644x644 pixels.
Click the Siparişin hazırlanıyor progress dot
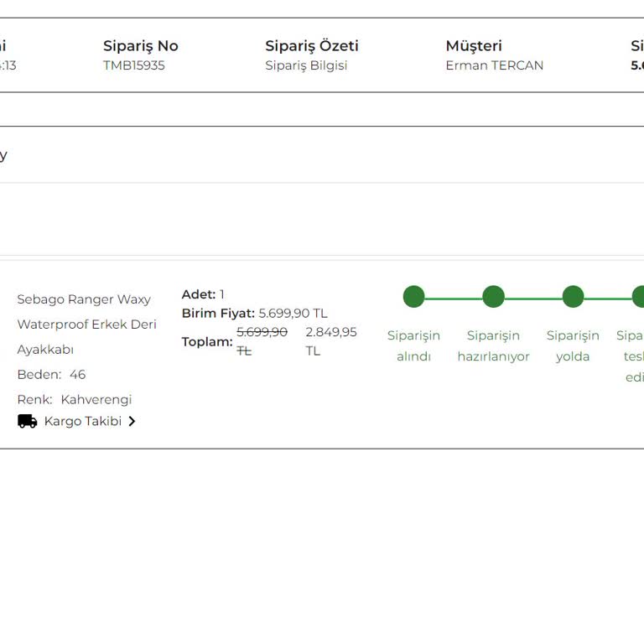(x=493, y=297)
